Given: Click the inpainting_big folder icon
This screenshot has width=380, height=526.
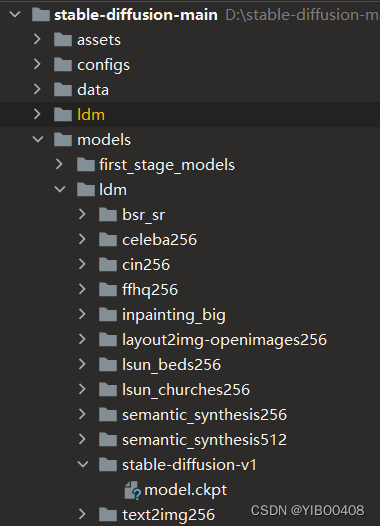Looking at the screenshot, I should click(x=108, y=315).
